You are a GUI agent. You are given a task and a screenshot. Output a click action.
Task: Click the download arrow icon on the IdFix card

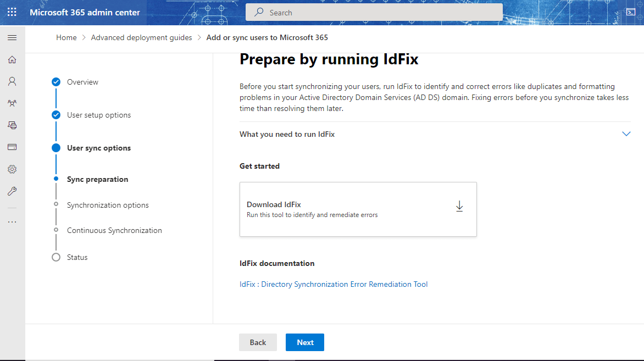pos(459,206)
